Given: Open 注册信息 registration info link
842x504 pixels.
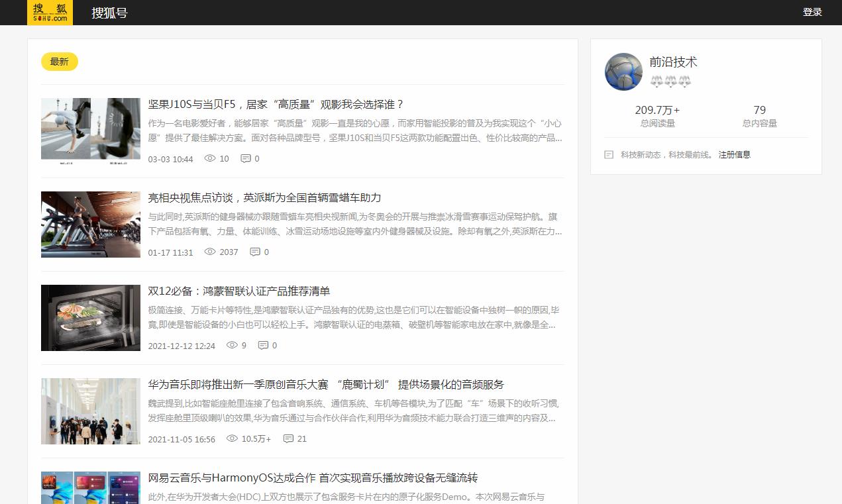Looking at the screenshot, I should point(735,154).
